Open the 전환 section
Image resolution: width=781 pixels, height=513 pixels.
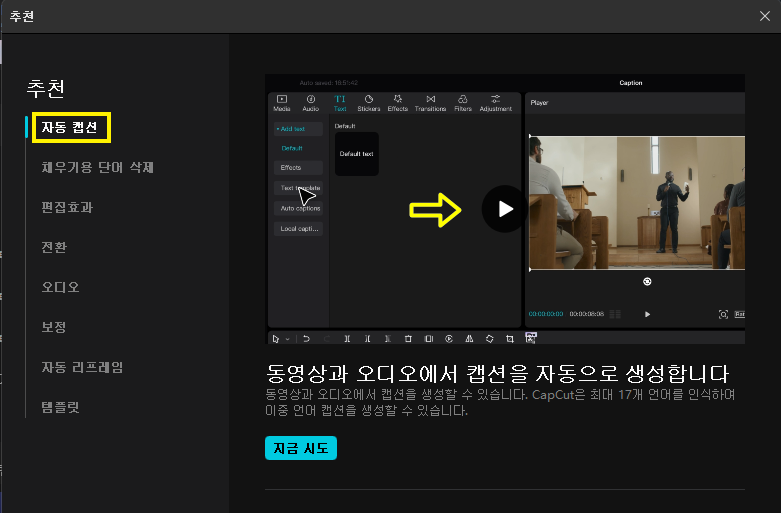click(x=54, y=247)
